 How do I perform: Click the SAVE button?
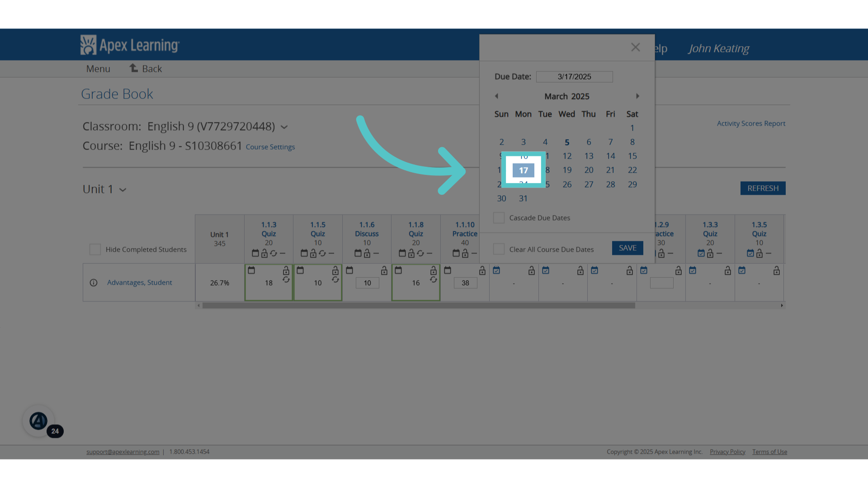(x=627, y=248)
